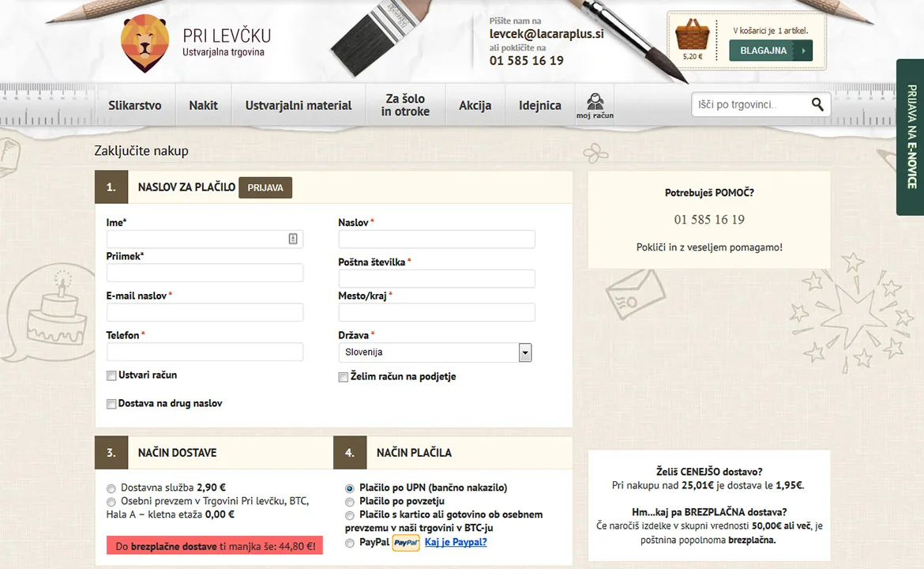Image resolution: width=924 pixels, height=569 pixels.
Task: Click 'Želiš CENEJŠO dostavo?' heading
Action: click(x=709, y=472)
